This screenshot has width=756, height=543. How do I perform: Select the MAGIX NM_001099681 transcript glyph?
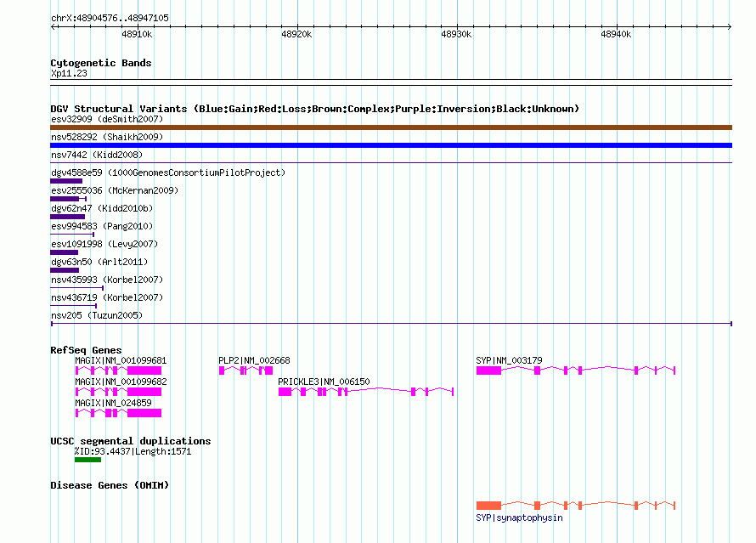[x=118, y=370]
